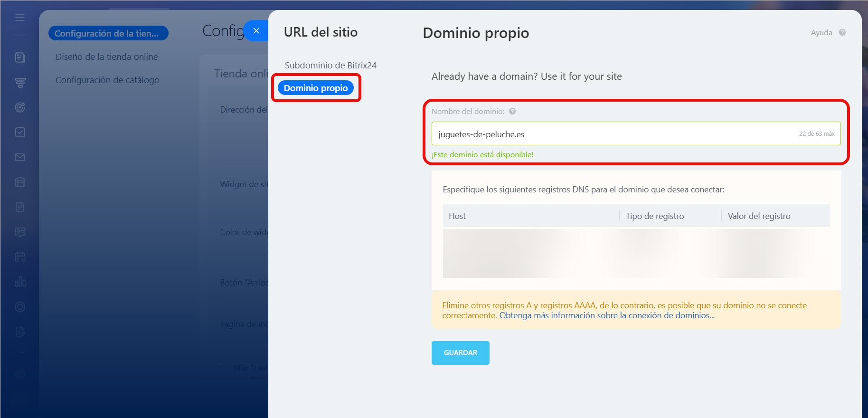Viewport: 868px width, 418px height.
Task: Click the question mark icon next to Ayuda
Action: (842, 32)
